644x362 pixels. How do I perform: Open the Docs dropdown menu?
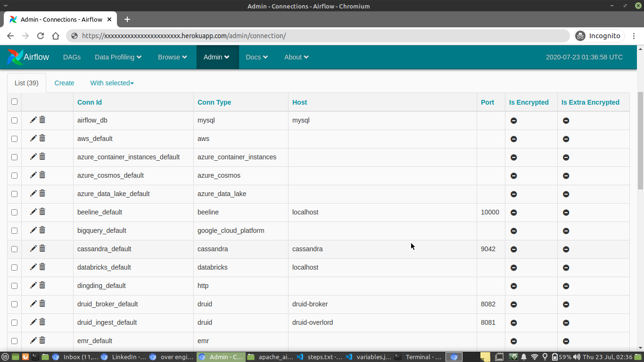point(257,57)
